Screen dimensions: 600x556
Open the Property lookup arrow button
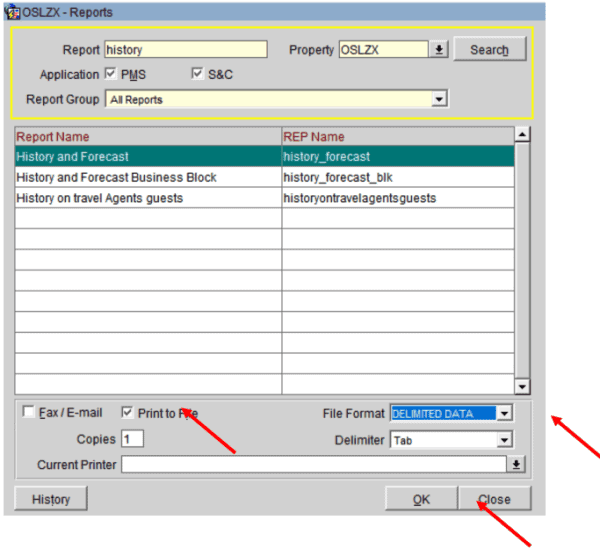[x=439, y=50]
